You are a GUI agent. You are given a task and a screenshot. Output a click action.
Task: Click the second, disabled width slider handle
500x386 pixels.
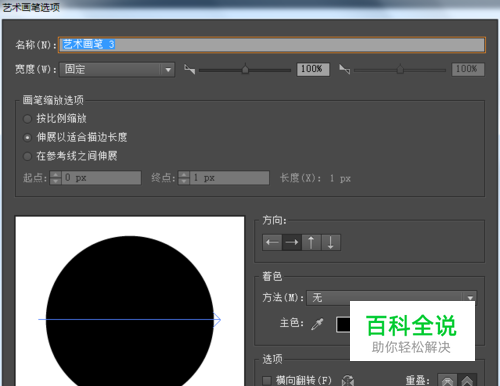point(400,69)
